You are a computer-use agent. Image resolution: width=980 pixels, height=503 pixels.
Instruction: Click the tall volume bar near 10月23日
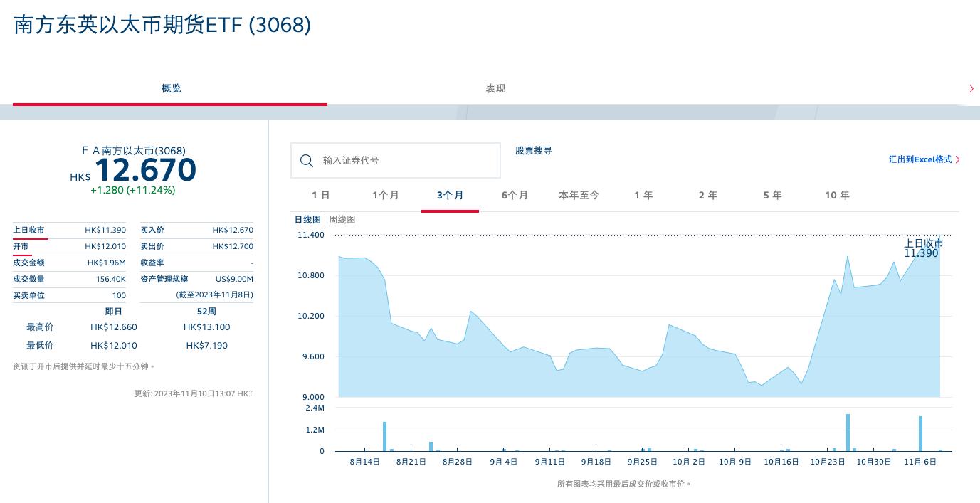click(848, 433)
